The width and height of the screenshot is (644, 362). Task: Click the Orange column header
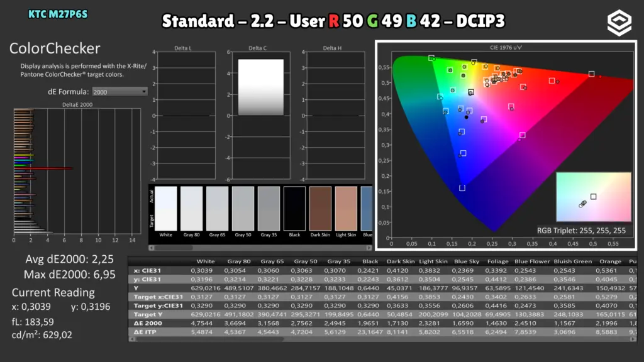(x=610, y=261)
